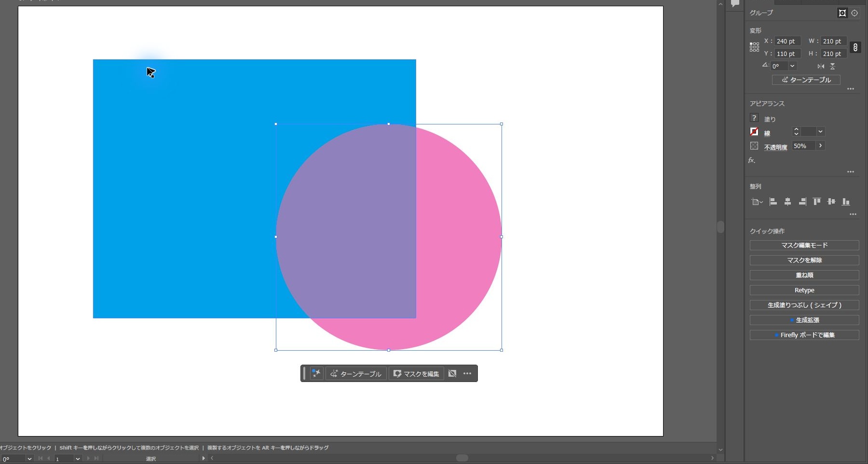
Task: Click the 重ね順 button
Action: click(x=804, y=275)
